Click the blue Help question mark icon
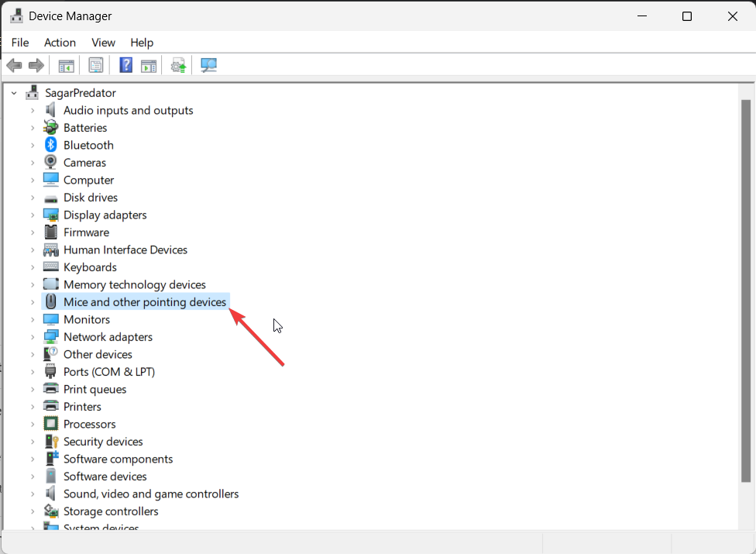756x554 pixels. pyautogui.click(x=125, y=65)
